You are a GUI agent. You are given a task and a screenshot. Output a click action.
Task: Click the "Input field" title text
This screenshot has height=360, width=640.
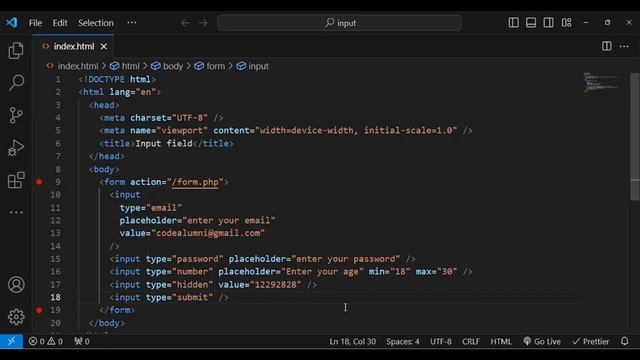pyautogui.click(x=164, y=144)
